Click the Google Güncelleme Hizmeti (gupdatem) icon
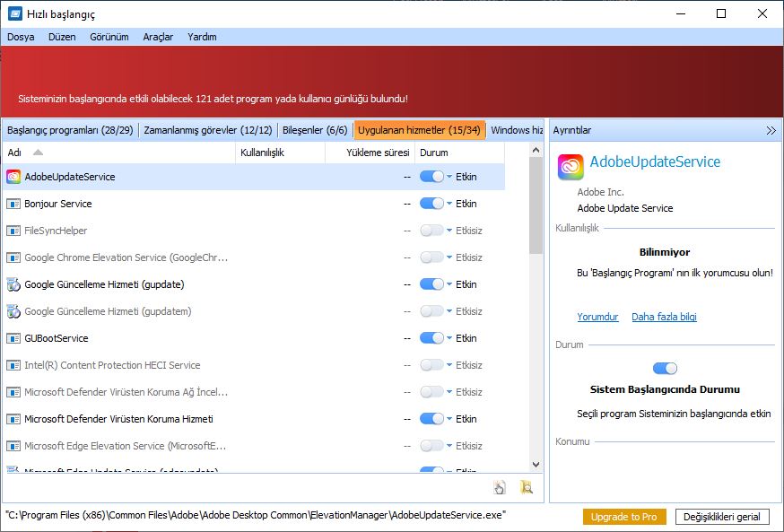Image resolution: width=784 pixels, height=532 pixels. pos(13,311)
